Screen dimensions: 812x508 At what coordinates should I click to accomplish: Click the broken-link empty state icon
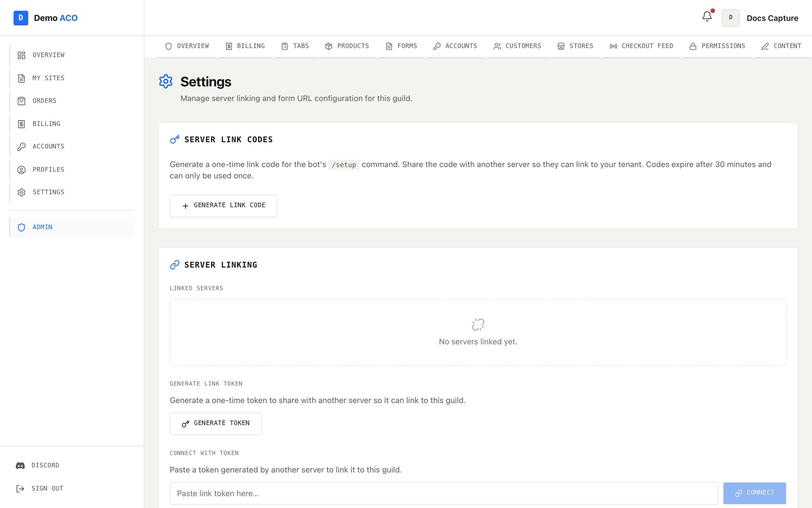(x=478, y=325)
